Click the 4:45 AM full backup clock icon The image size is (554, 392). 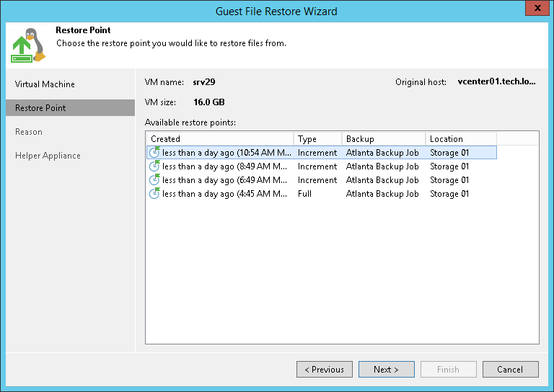pyautogui.click(x=154, y=194)
